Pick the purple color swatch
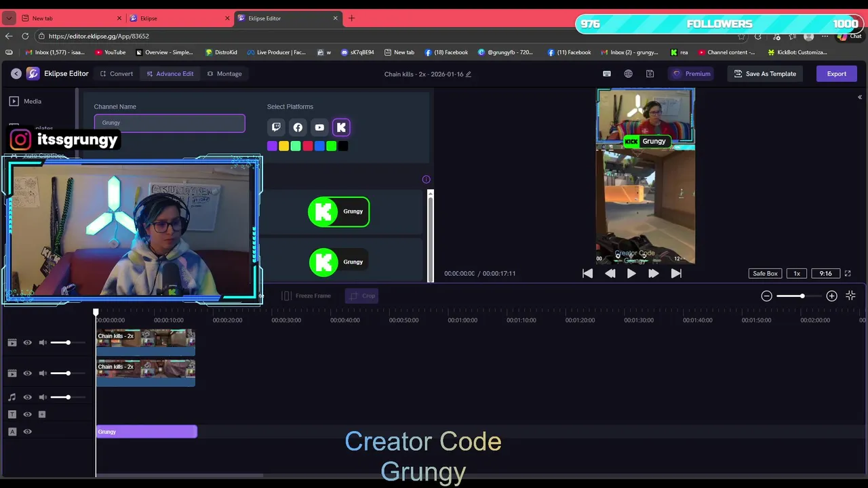The width and height of the screenshot is (868, 488). (x=272, y=146)
